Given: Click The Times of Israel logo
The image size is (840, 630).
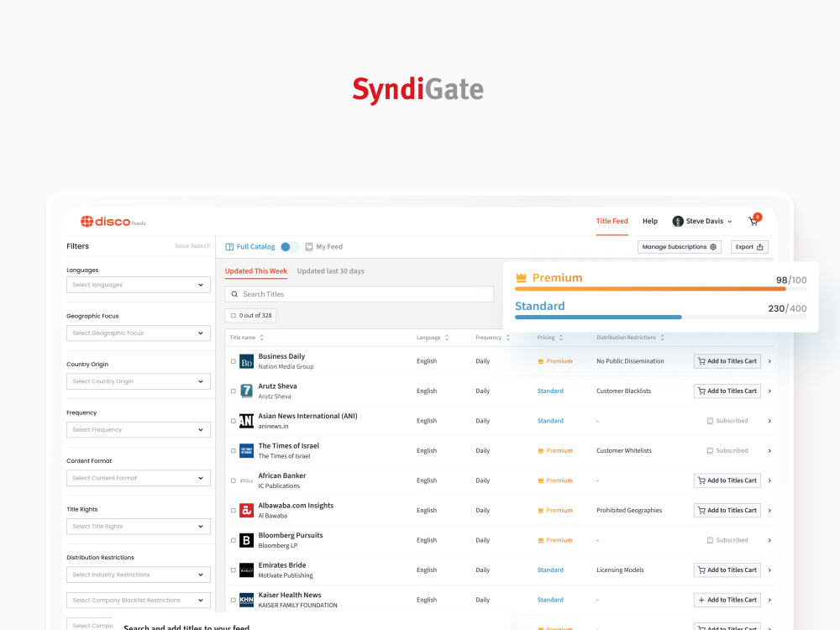Looking at the screenshot, I should (246, 451).
